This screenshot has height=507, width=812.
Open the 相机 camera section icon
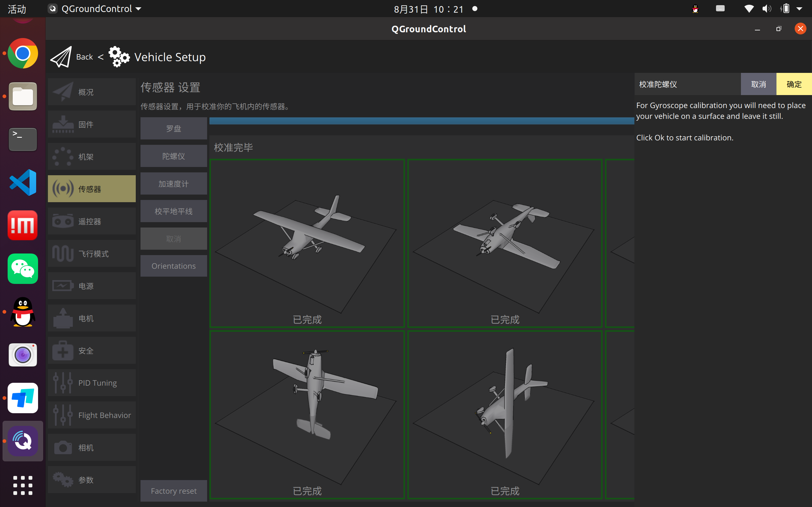[63, 448]
